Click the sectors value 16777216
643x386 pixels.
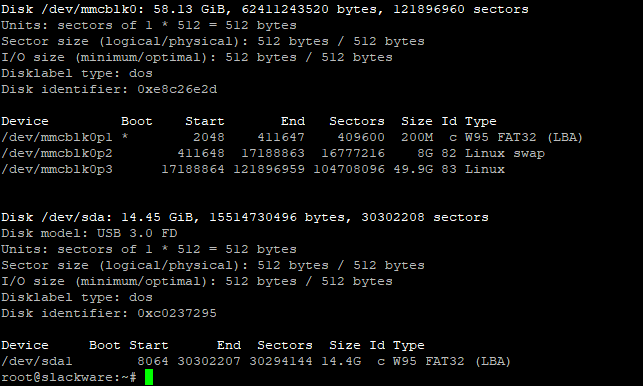[353, 153]
